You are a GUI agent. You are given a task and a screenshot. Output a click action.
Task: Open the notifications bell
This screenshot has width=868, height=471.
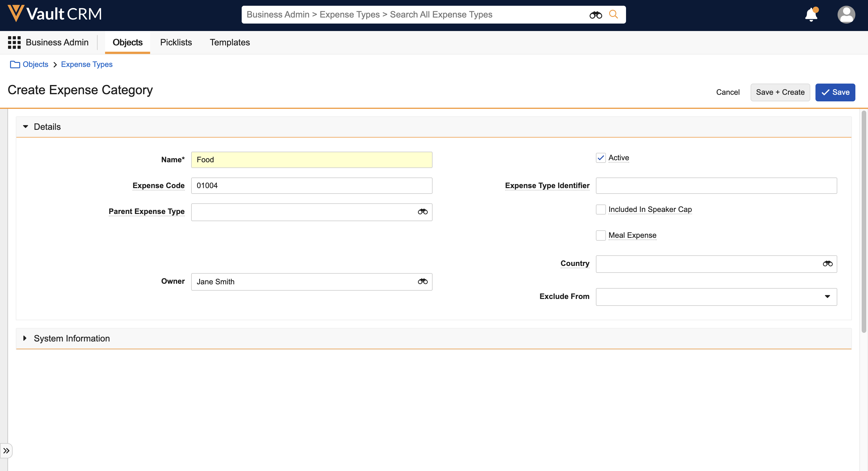[811, 15]
